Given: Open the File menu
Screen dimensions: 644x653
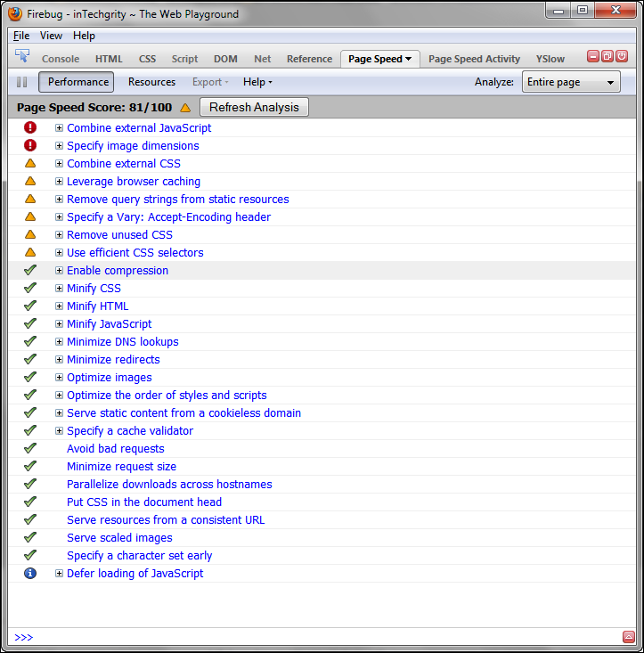Looking at the screenshot, I should (x=21, y=36).
